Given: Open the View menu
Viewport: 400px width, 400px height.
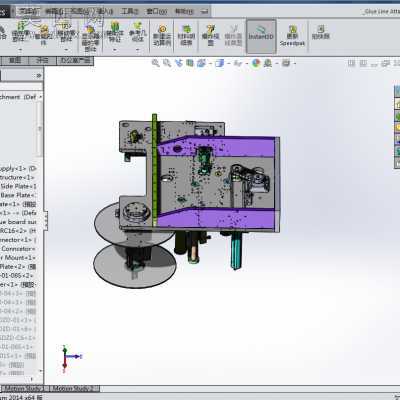Looking at the screenshot, I should [80, 12].
